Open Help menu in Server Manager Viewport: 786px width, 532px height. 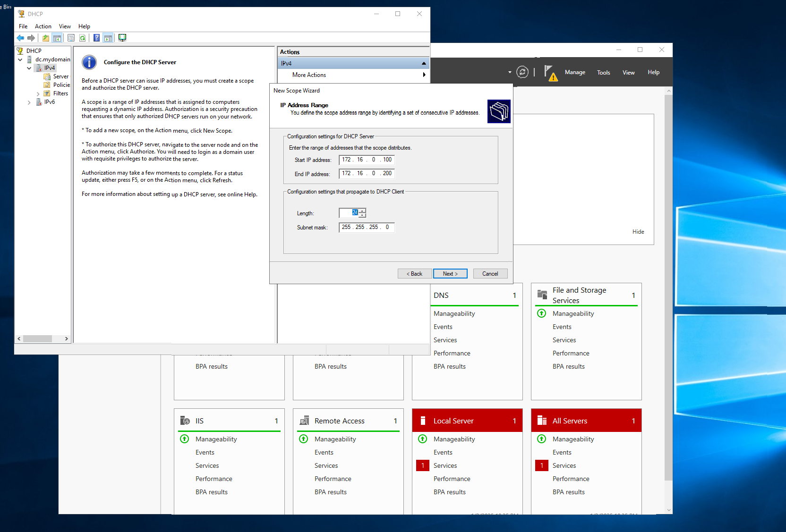[x=653, y=72]
